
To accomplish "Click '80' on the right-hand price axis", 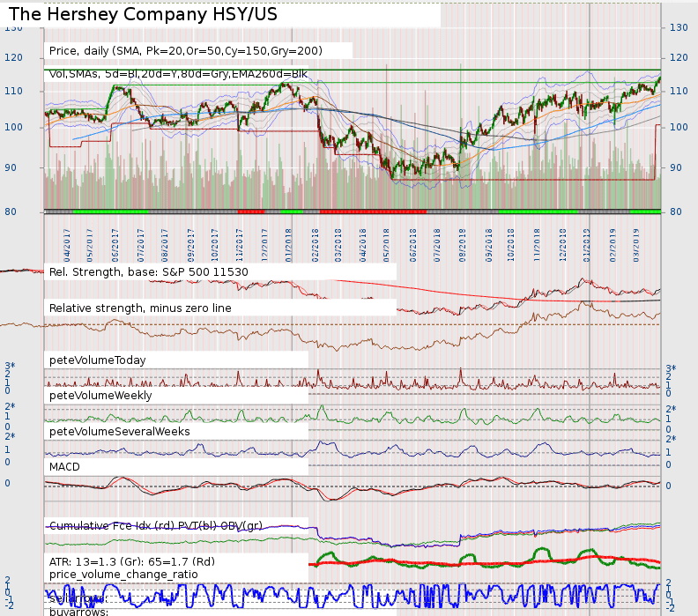I will 676,212.
